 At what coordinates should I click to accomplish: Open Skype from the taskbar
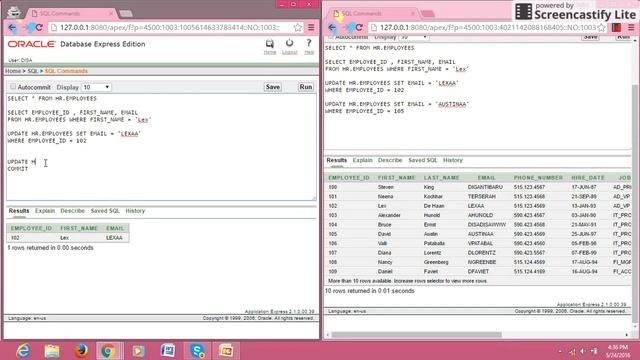tap(198, 351)
